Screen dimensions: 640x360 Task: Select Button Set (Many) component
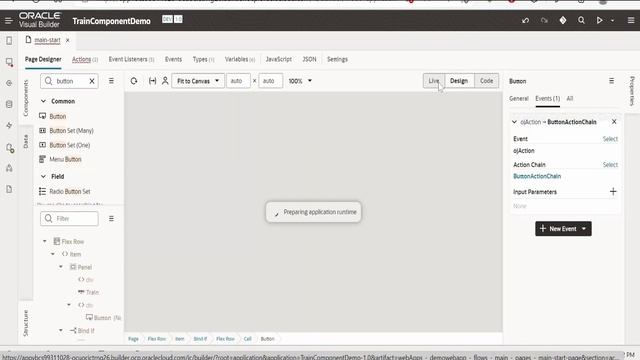pyautogui.click(x=71, y=131)
